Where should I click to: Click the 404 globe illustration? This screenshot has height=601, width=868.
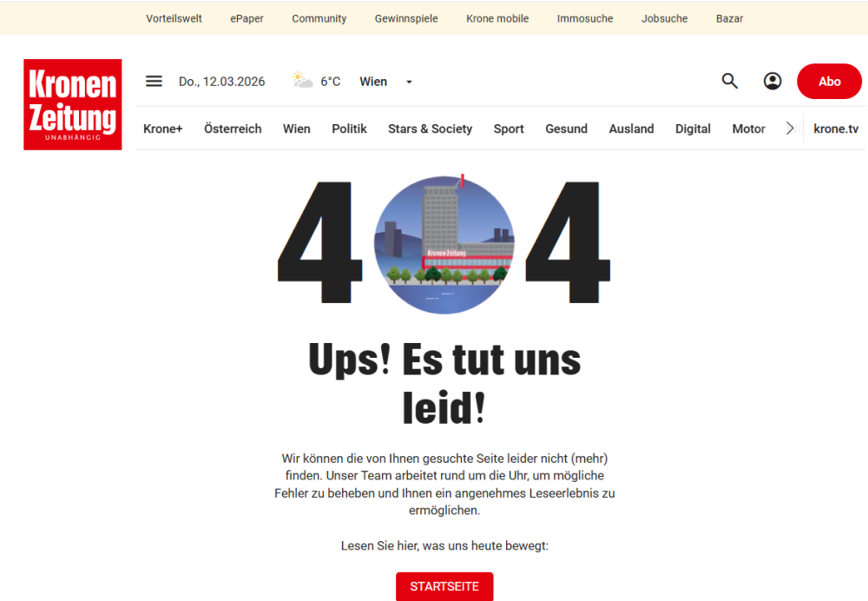[444, 244]
